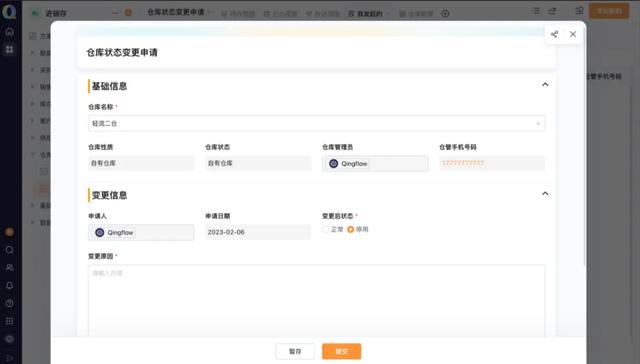The width and height of the screenshot is (640, 364).
Task: Click the 申请日期 date field
Action: 258,232
